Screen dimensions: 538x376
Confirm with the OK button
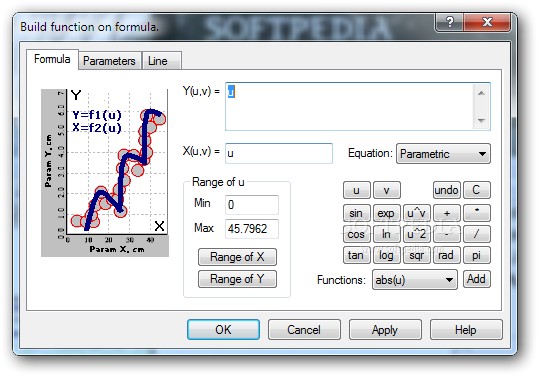(x=223, y=330)
